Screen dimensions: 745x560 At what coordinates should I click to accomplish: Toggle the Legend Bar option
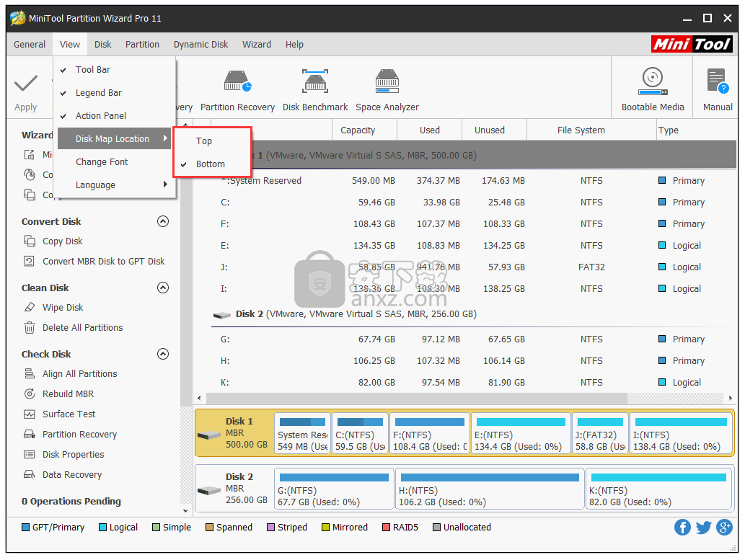(x=98, y=93)
